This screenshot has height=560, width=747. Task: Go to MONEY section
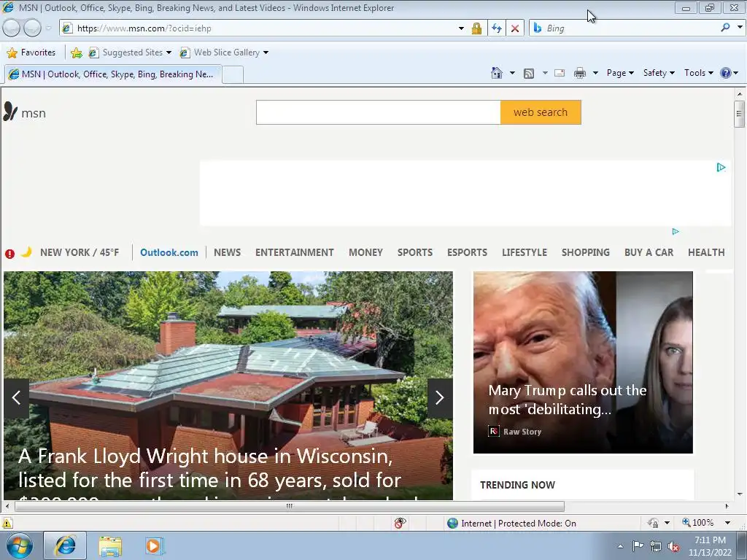pos(366,252)
